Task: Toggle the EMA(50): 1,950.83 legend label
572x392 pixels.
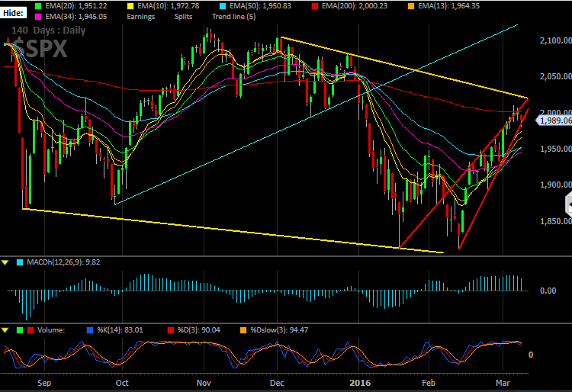Action: coord(261,6)
